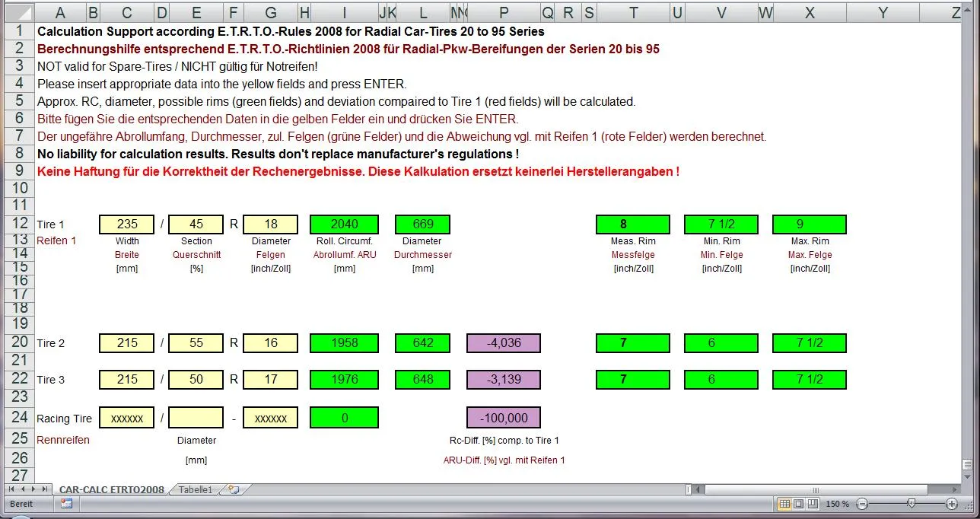Image resolution: width=980 pixels, height=519 pixels.
Task: Switch to Page Break Preview
Action: (812, 504)
